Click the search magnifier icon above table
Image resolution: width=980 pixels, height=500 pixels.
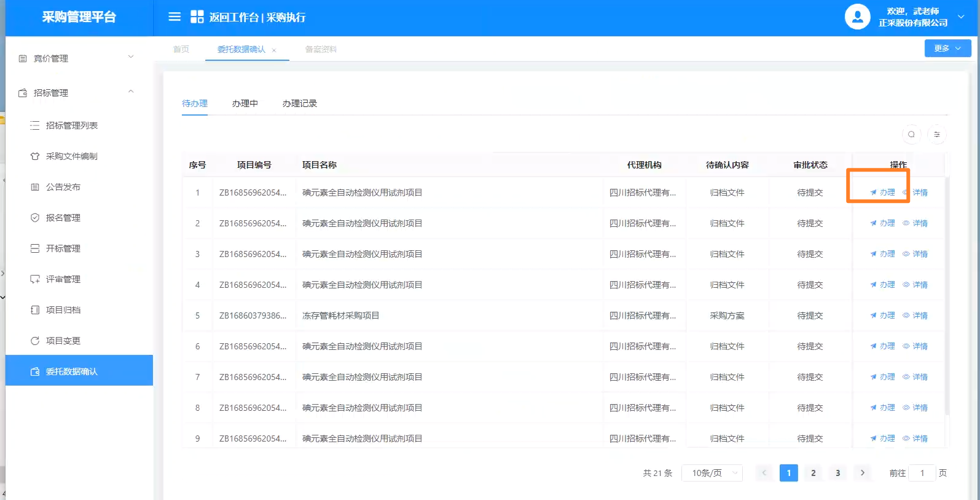point(911,134)
